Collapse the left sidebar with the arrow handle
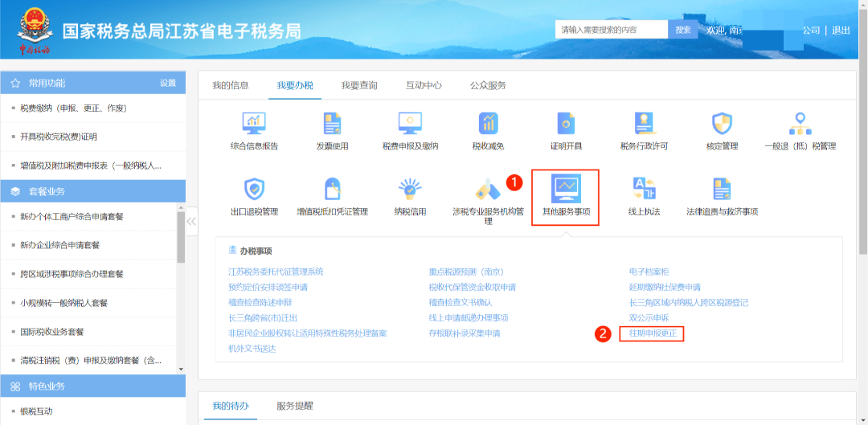 tap(191, 222)
